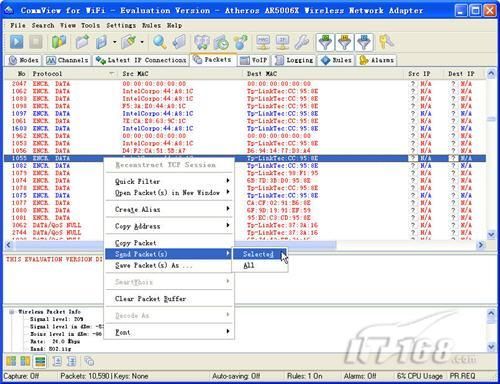Click packet list horizontal scrollbar right arrow

(481, 245)
